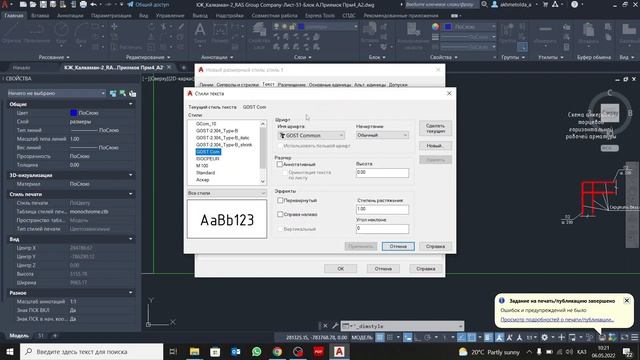Open the object selection dropdown in Properties palette
The width and height of the screenshot is (640, 360).
point(56,93)
